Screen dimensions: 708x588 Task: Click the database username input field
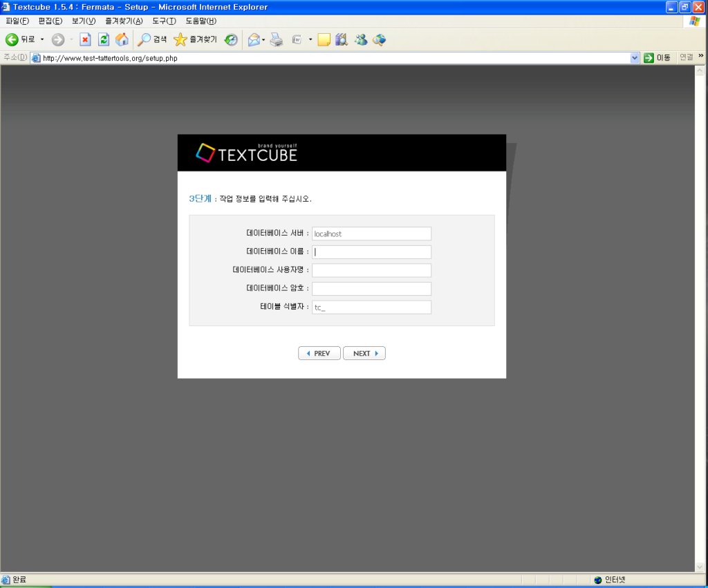click(371, 270)
